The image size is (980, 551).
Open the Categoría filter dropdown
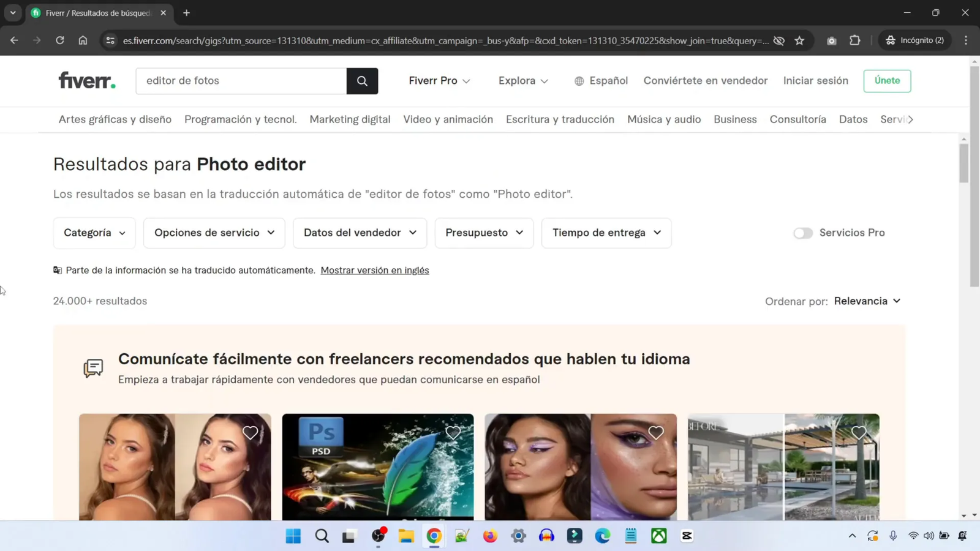pyautogui.click(x=94, y=233)
